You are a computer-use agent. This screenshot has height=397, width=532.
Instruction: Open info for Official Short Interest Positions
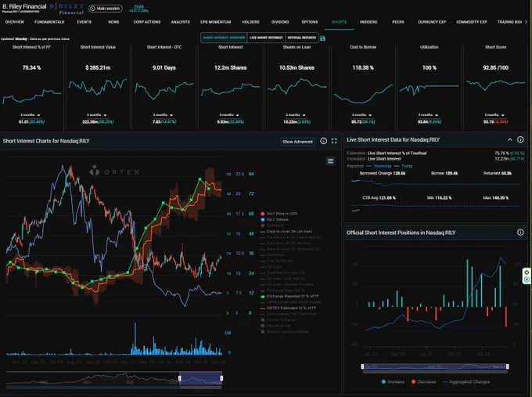[x=520, y=233]
